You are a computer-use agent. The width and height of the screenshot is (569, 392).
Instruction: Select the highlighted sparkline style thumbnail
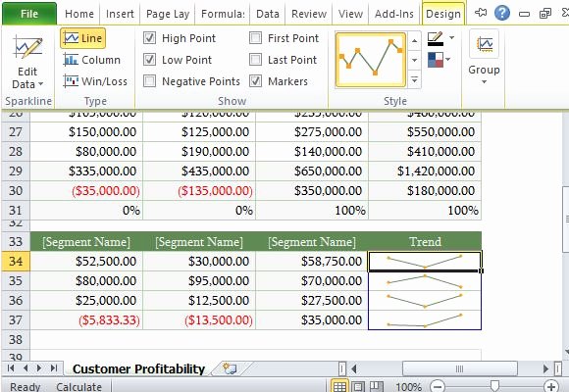pyautogui.click(x=371, y=60)
